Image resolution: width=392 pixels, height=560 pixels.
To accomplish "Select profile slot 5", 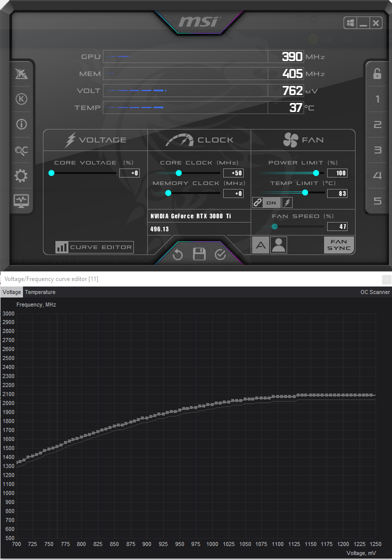I will pos(378,201).
